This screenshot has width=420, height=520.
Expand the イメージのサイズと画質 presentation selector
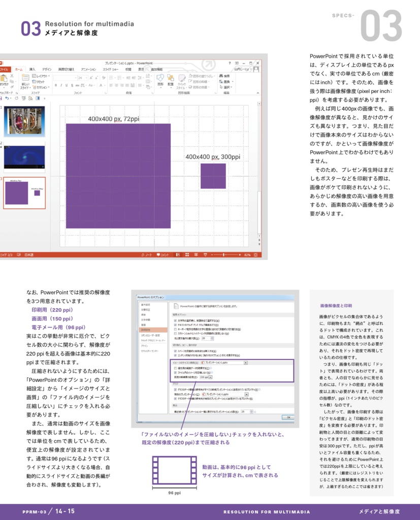click(245, 363)
